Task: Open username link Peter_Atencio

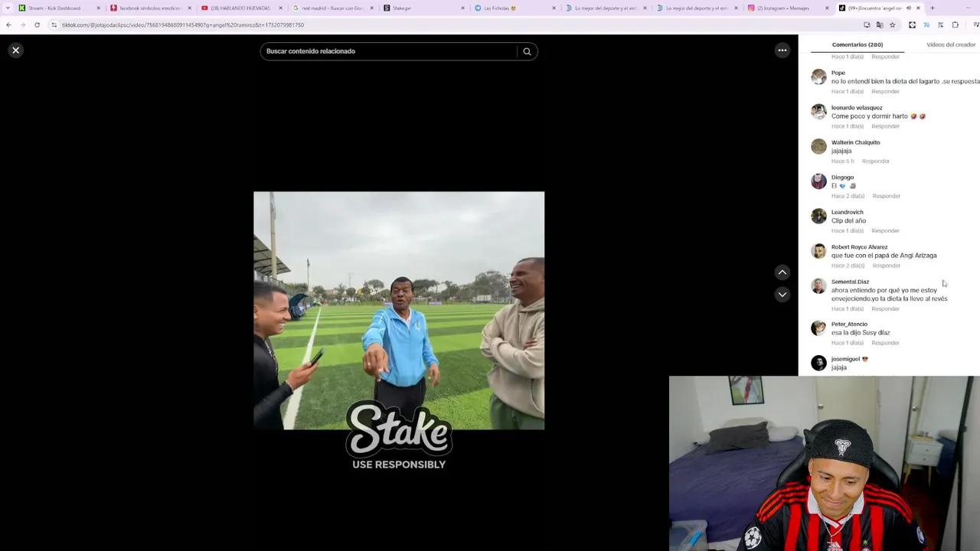Action: click(849, 324)
